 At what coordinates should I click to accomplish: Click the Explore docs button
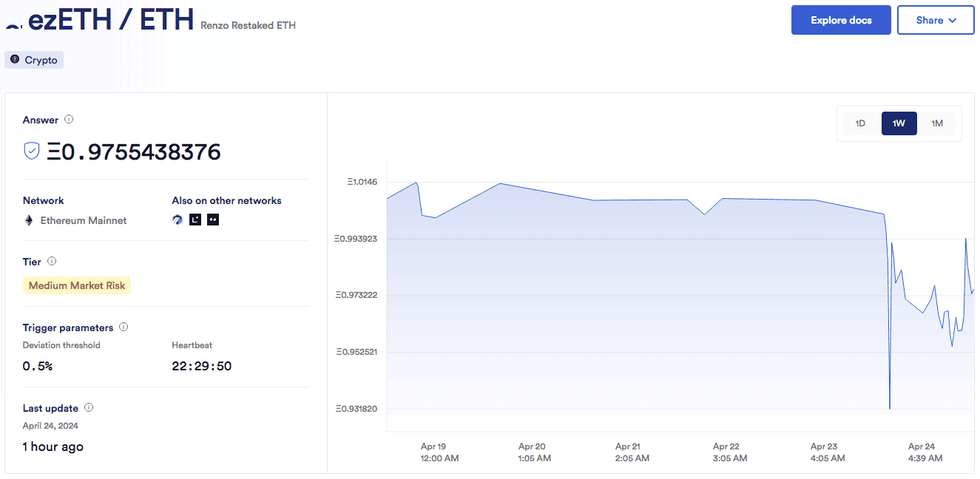841,20
